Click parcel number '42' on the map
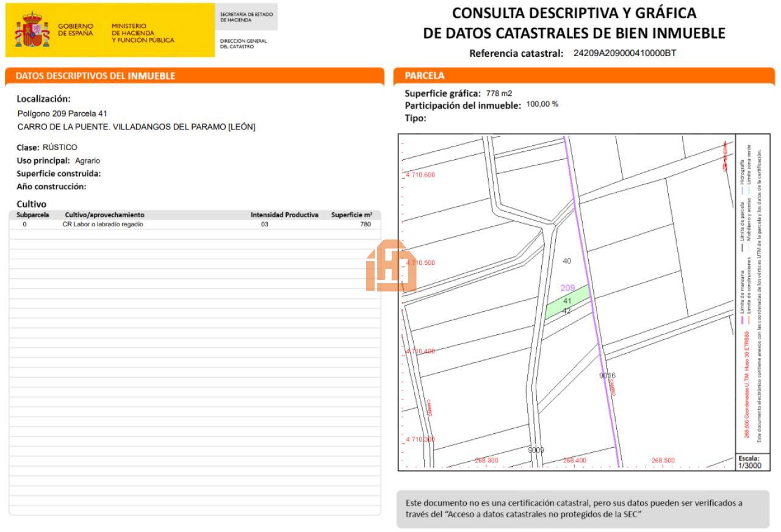 pyautogui.click(x=566, y=311)
